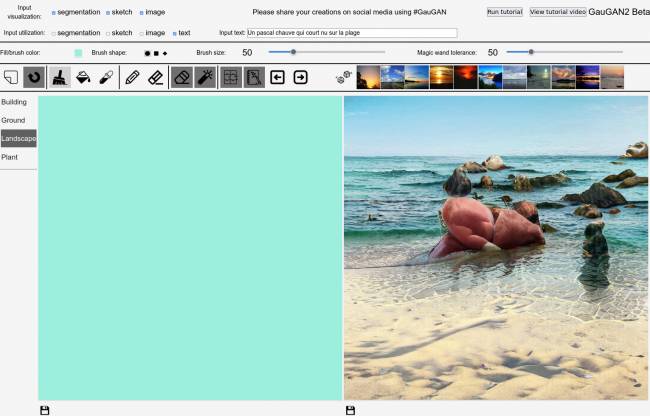Image resolution: width=650 pixels, height=416 pixels.
Task: Expand the Ground label category
Action: pyautogui.click(x=14, y=120)
